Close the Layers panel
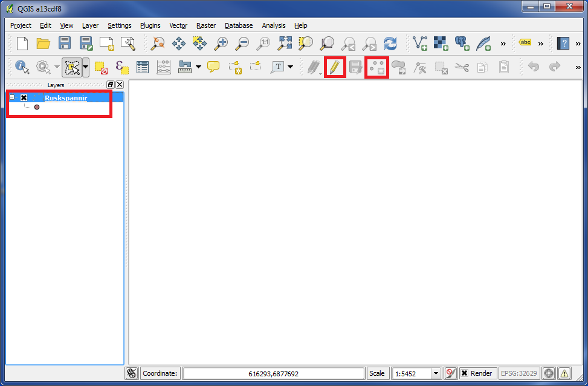Viewport: 588px width, 386px height. 120,85
